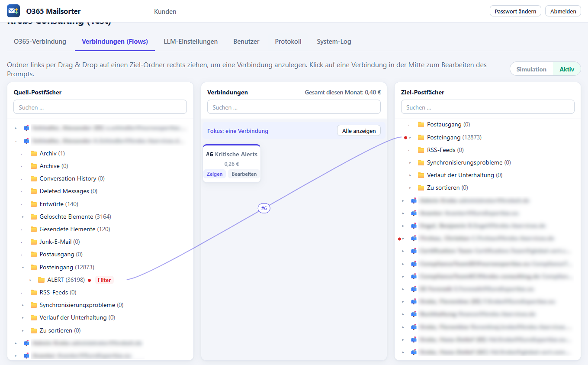Click Bearbeiten on Kritische Alerts card
The height and width of the screenshot is (365, 588).
pos(244,174)
